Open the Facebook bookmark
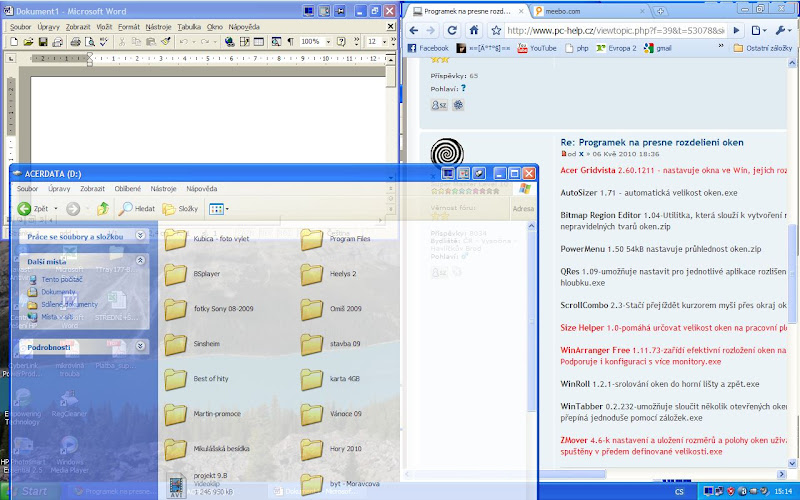The image size is (800, 500). (428, 48)
